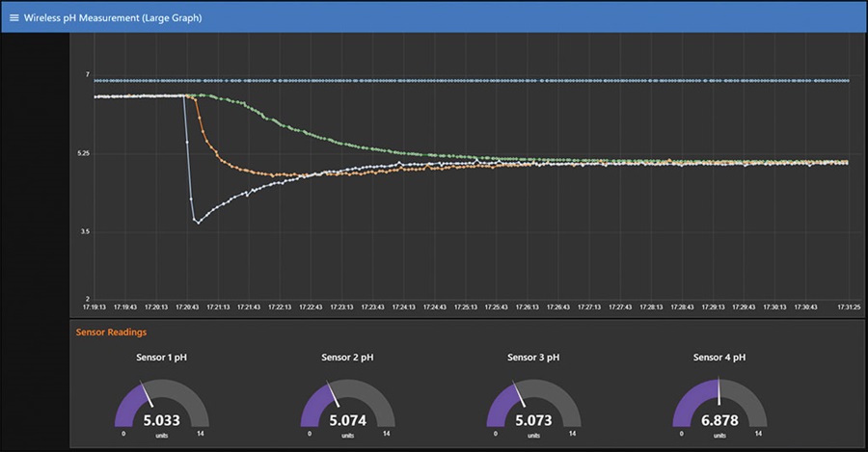This screenshot has width=868, height=452.
Task: Select the 5.033 gauge reading value
Action: click(x=161, y=420)
